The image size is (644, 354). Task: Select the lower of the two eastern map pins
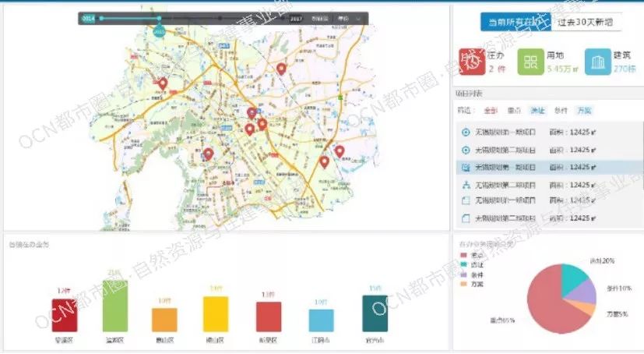[x=325, y=162]
